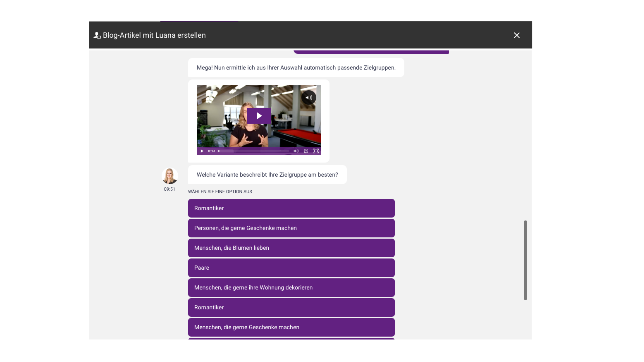Click Luana's avatar picture
This screenshot has width=644, height=362.
pyautogui.click(x=170, y=176)
